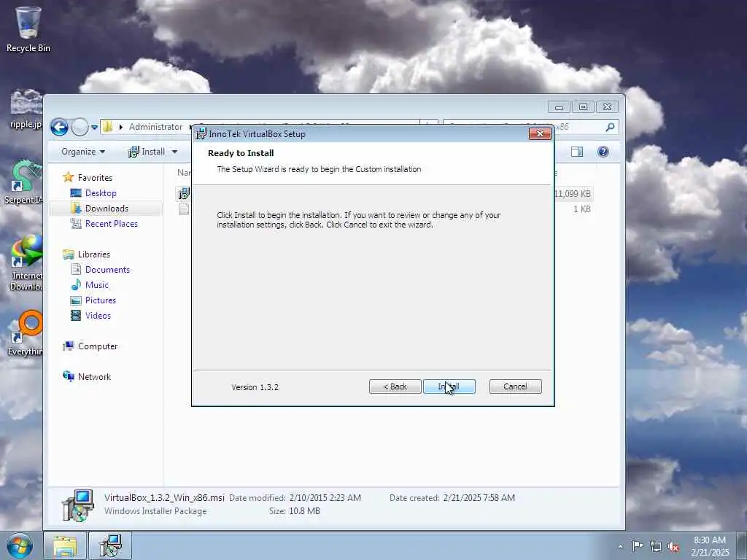This screenshot has height=560, width=747.
Task: Open Pictures library
Action: [101, 300]
